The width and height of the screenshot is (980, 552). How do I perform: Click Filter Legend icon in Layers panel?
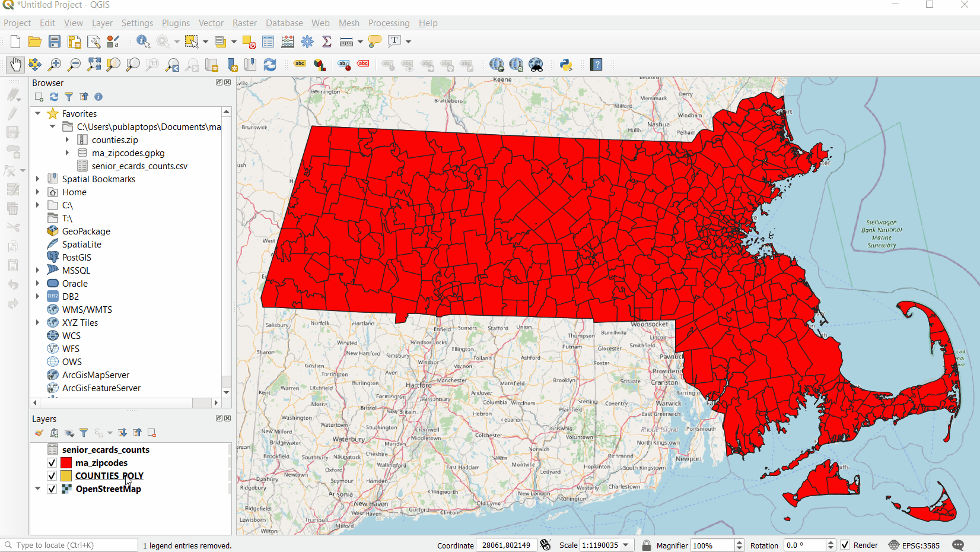click(84, 433)
